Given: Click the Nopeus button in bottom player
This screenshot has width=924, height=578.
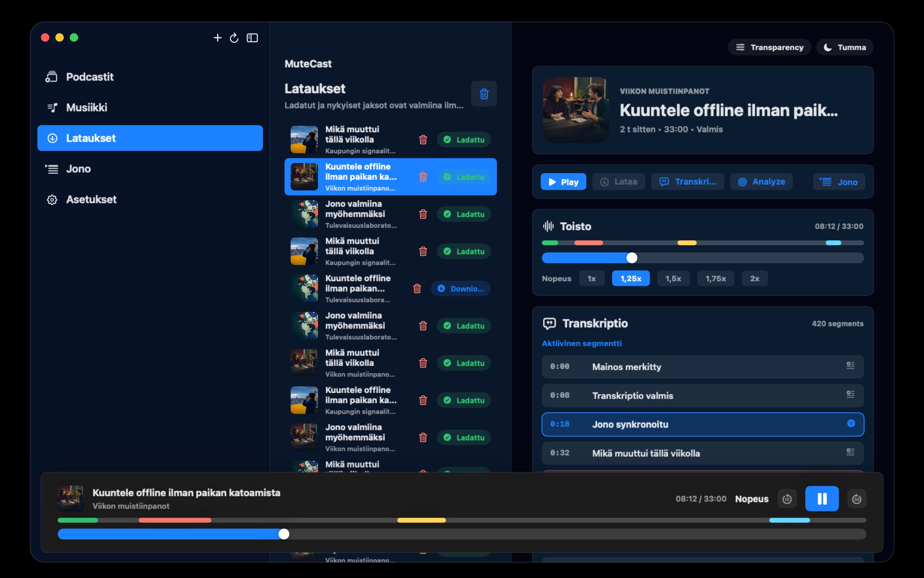Looking at the screenshot, I should [x=751, y=498].
